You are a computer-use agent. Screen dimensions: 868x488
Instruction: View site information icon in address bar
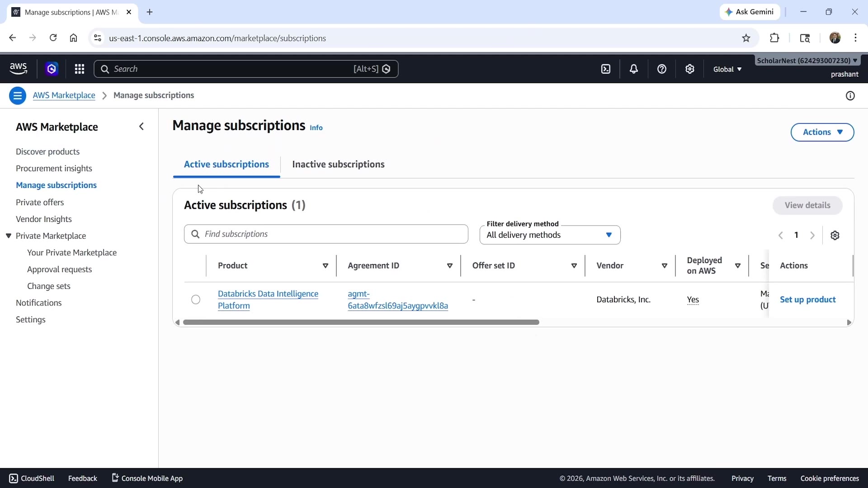click(98, 38)
